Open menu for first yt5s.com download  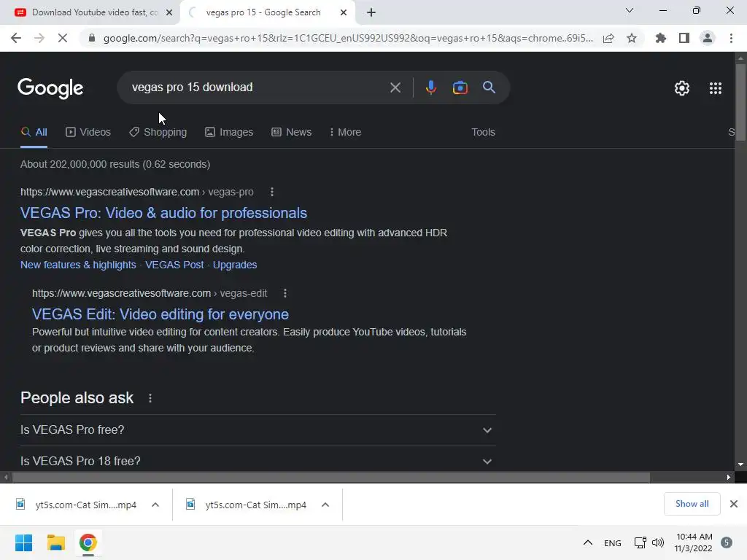155,505
